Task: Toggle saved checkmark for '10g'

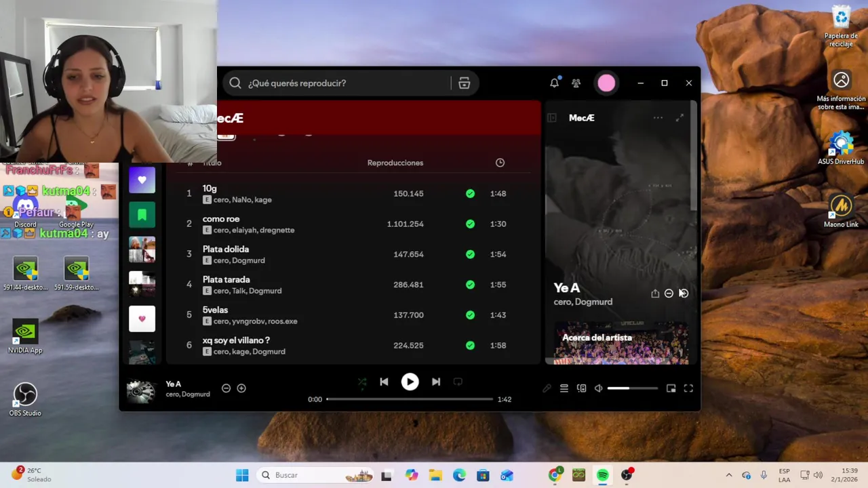Action: coord(470,194)
